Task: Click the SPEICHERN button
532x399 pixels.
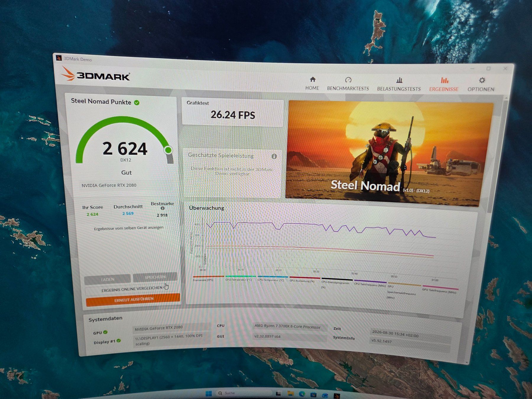Action: point(155,277)
